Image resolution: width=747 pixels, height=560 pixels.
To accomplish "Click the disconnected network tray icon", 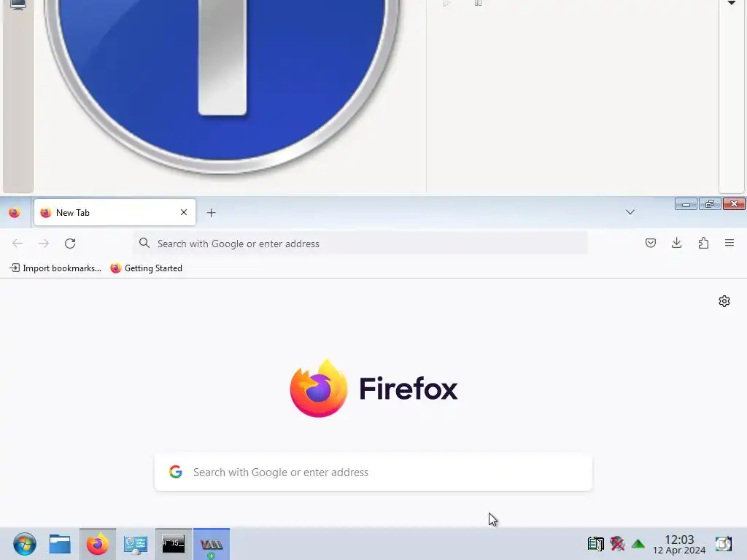I will click(617, 543).
